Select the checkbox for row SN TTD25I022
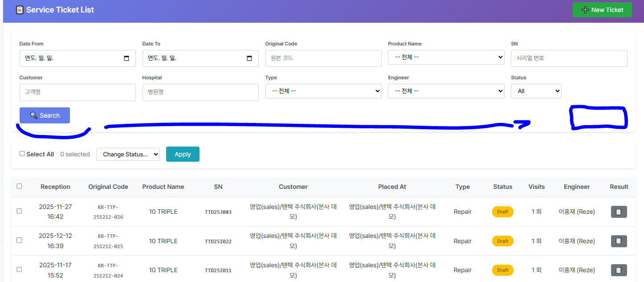This screenshot has height=282, width=644. (19, 240)
